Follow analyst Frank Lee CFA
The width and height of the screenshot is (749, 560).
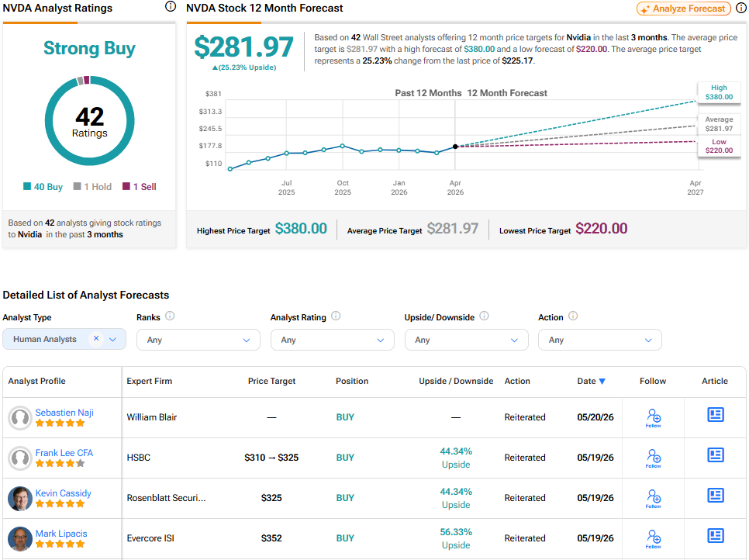[653, 458]
